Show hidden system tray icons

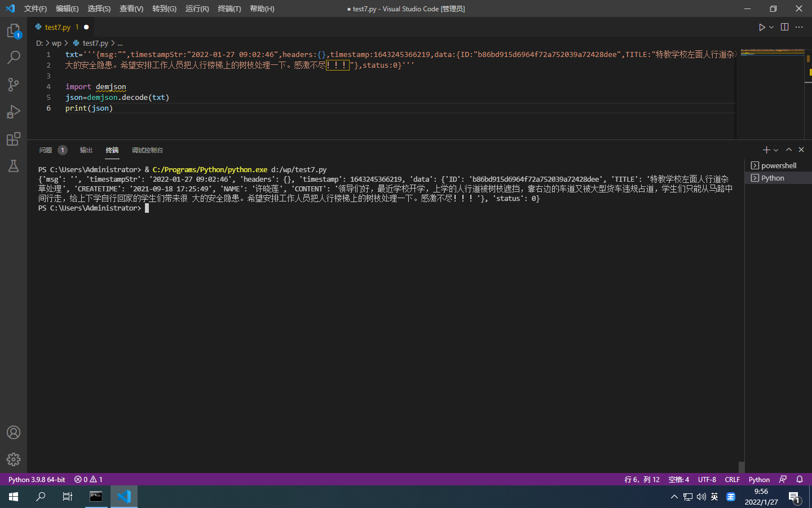pos(674,497)
